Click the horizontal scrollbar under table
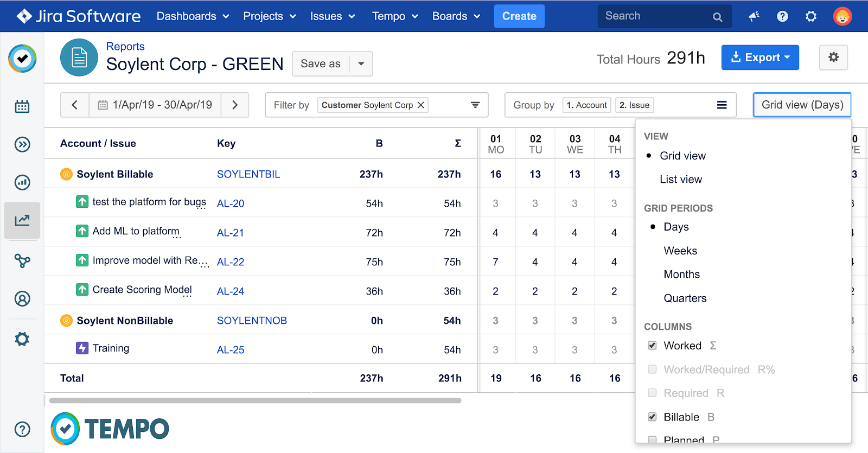 [255, 400]
